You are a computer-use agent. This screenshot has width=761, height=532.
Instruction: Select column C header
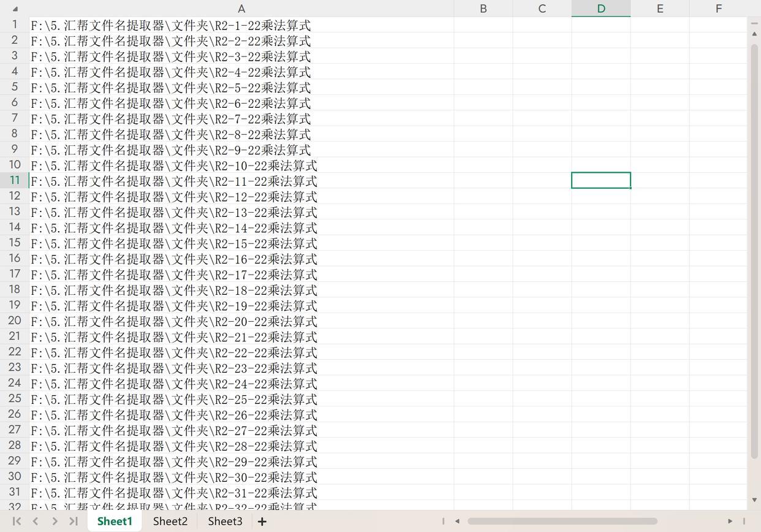point(542,9)
